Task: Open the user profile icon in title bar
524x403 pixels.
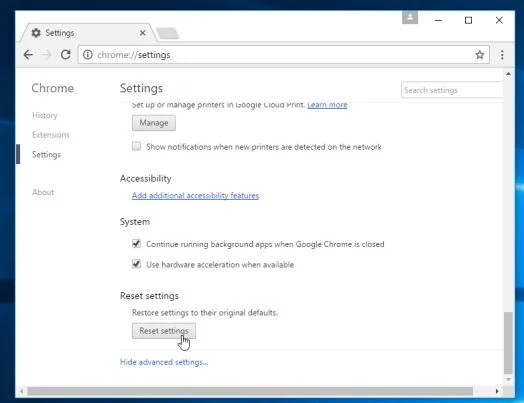Action: 410,17
